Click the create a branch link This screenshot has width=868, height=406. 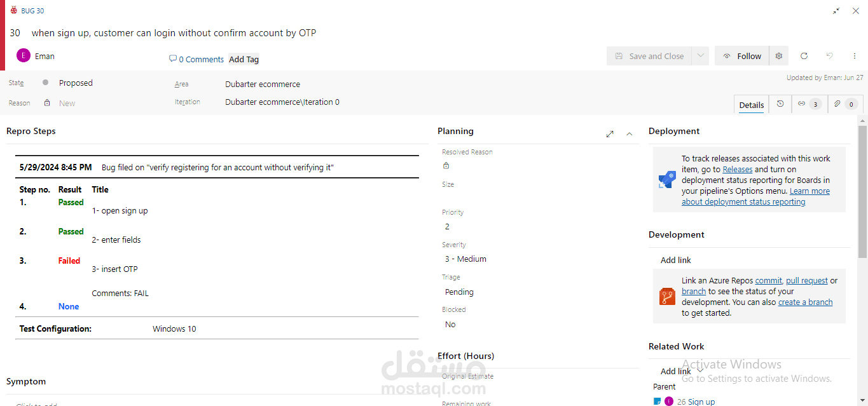pos(805,302)
